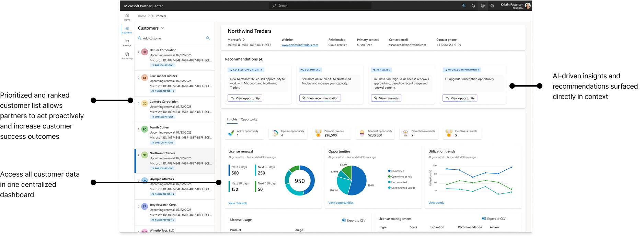644x236 pixels.
Task: Open the settings gear icon
Action: pyautogui.click(x=492, y=5)
